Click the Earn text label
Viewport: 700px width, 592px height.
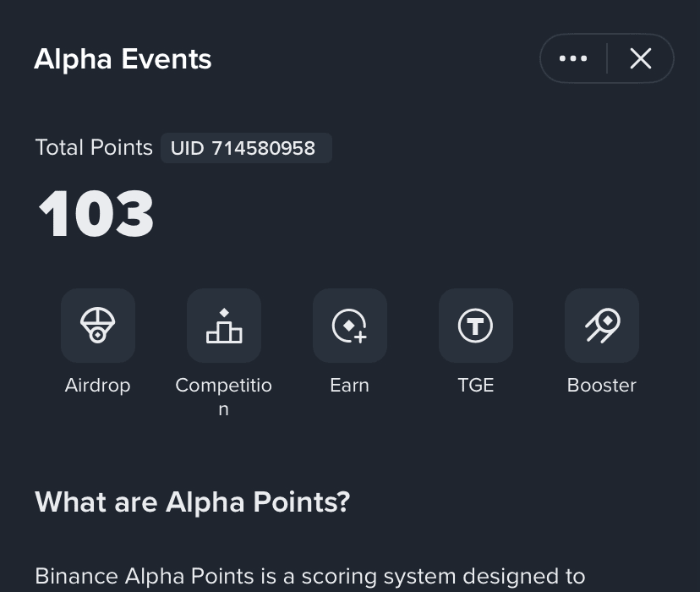click(349, 386)
